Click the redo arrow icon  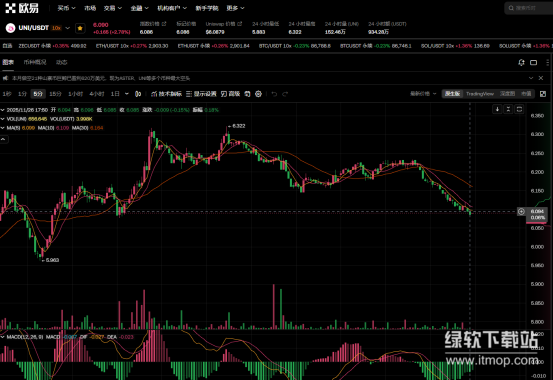click(285, 94)
